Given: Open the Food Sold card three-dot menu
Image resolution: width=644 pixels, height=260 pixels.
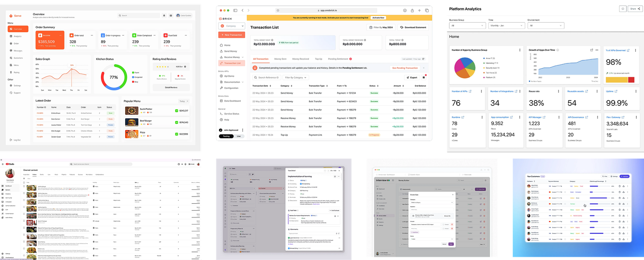Looking at the screenshot, I should pos(186,35).
